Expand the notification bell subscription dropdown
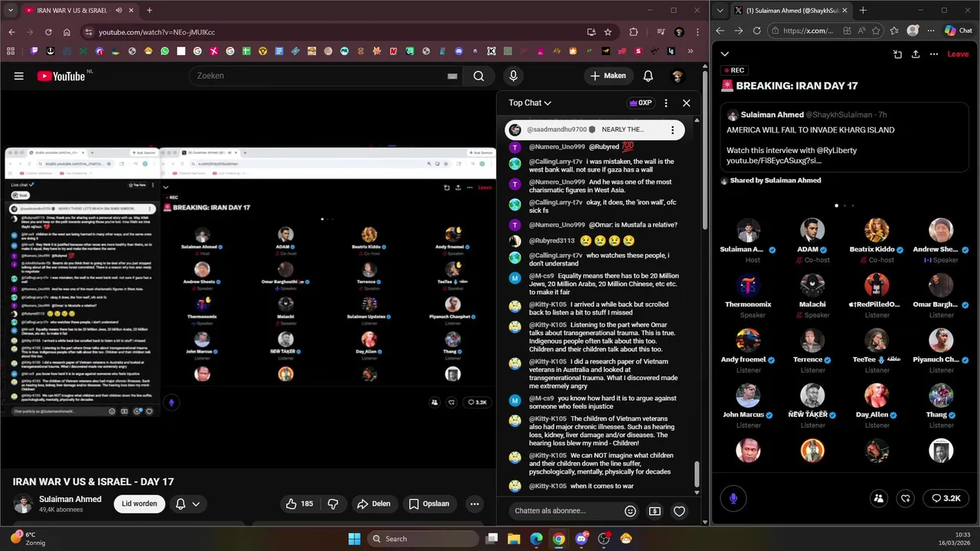 coord(188,504)
